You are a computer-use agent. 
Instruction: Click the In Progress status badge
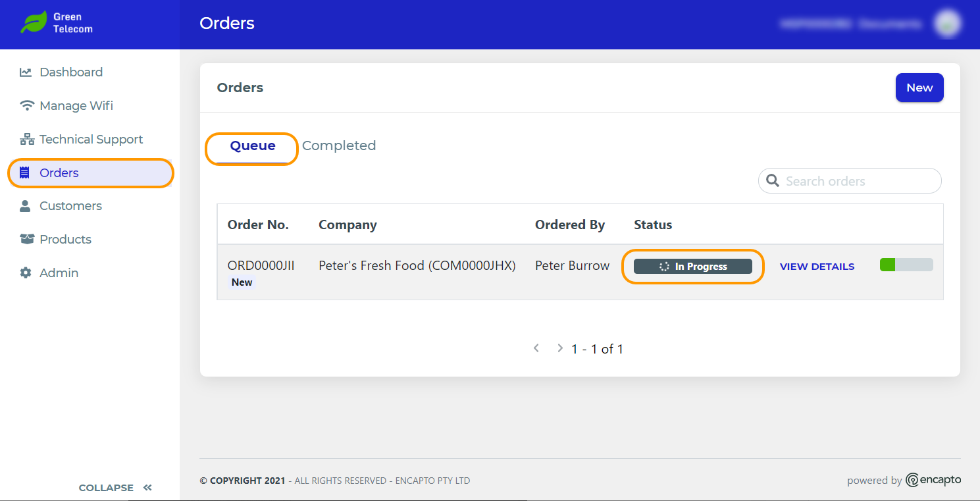[x=693, y=267]
